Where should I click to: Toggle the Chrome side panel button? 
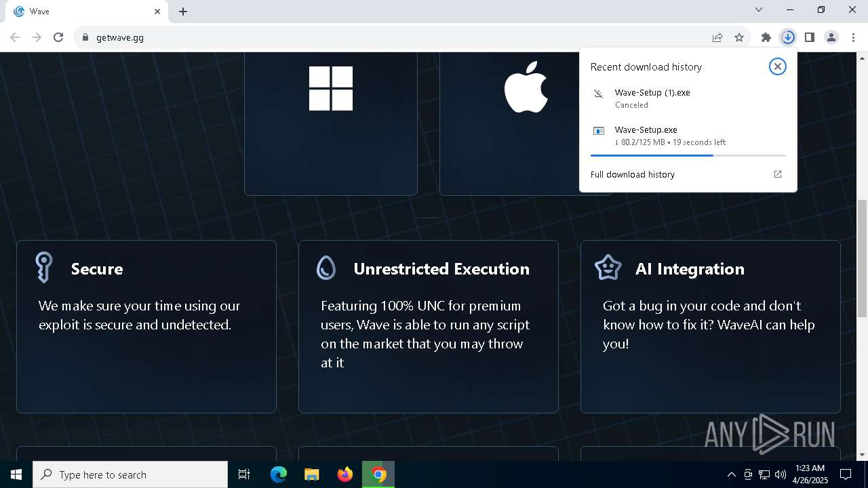point(810,37)
